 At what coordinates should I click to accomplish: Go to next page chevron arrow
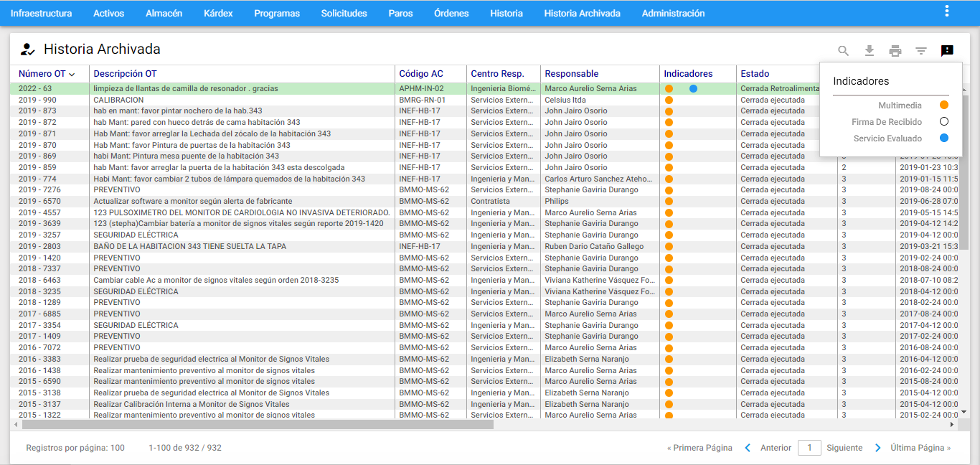coord(878,448)
